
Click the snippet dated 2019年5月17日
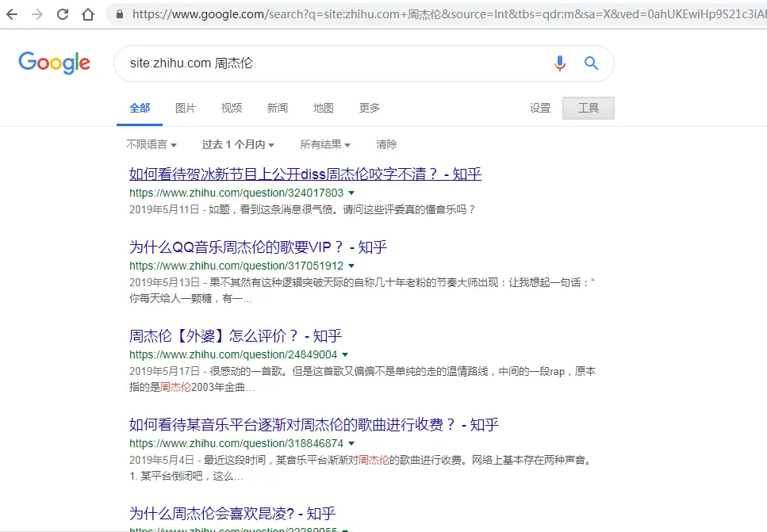click(362, 380)
